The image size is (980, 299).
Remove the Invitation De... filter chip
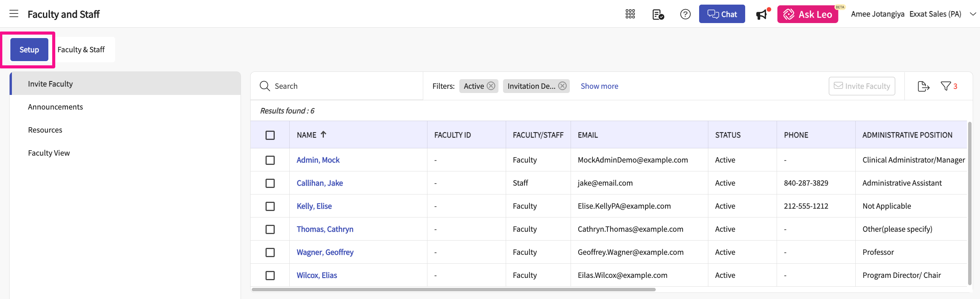tap(562, 86)
